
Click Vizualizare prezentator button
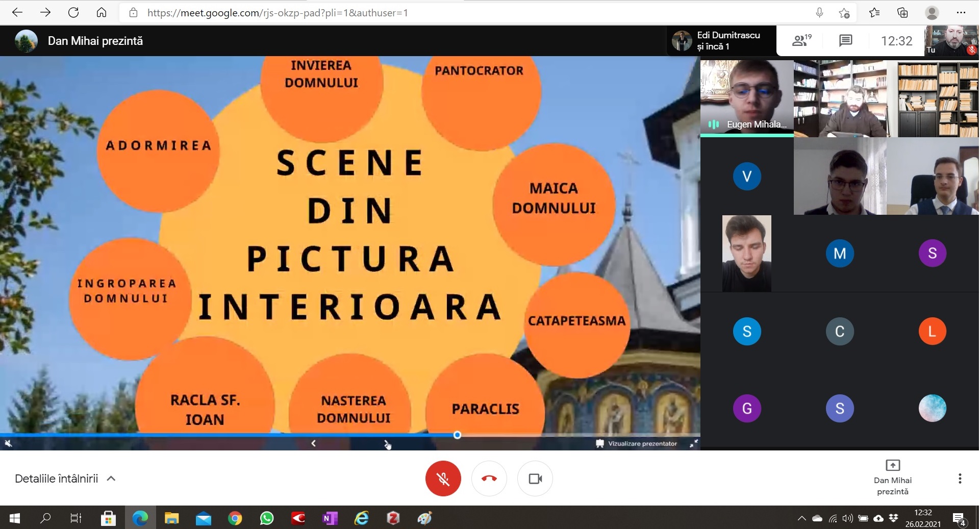coord(636,444)
